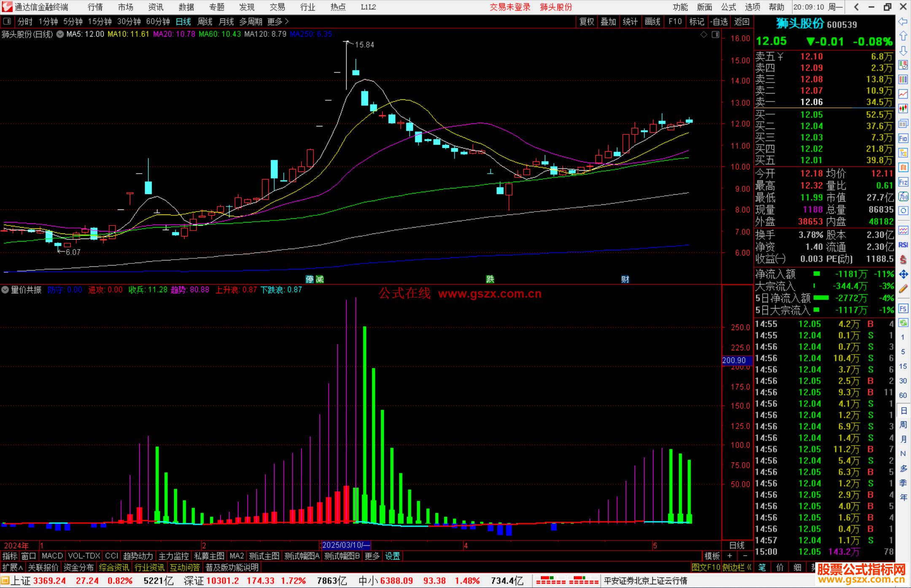Open the colored quote table icon
911x588 pixels.
coord(903,80)
